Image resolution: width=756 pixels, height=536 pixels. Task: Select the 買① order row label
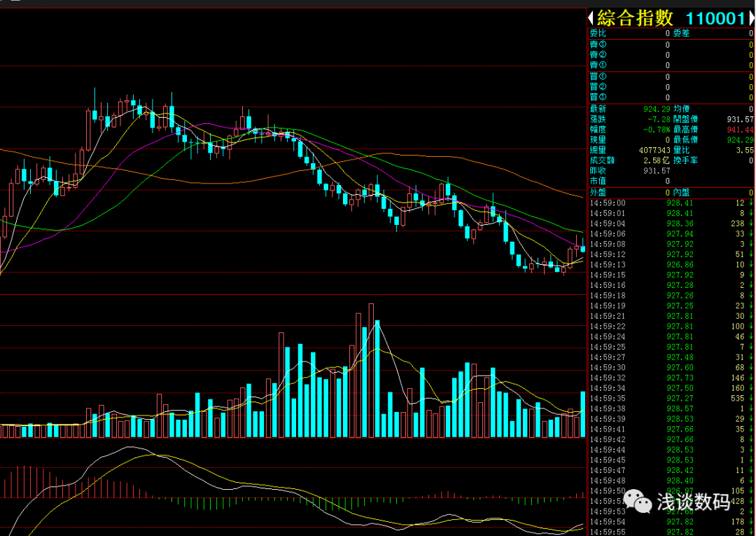[x=598, y=76]
